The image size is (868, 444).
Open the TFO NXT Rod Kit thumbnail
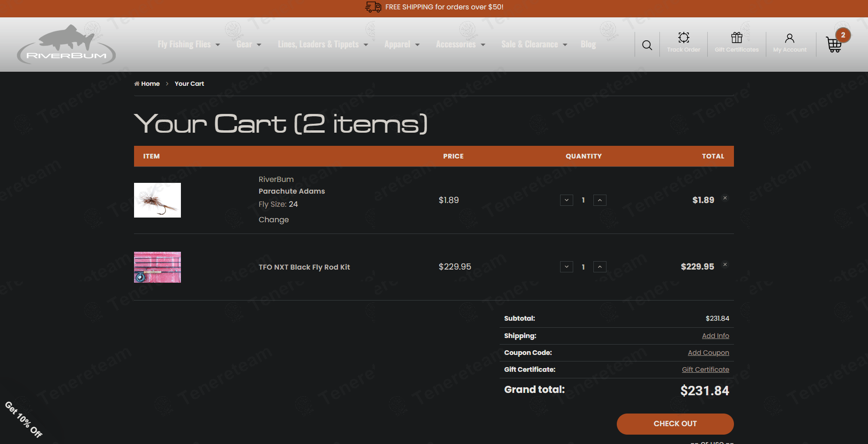point(157,267)
